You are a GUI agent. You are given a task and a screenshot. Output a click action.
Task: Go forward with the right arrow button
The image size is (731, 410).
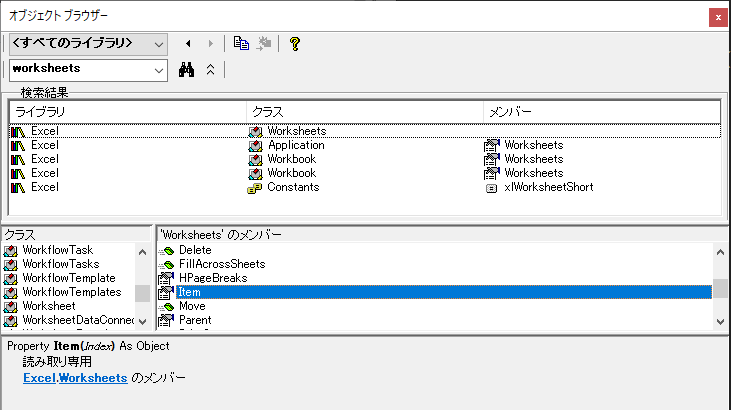pyautogui.click(x=211, y=43)
